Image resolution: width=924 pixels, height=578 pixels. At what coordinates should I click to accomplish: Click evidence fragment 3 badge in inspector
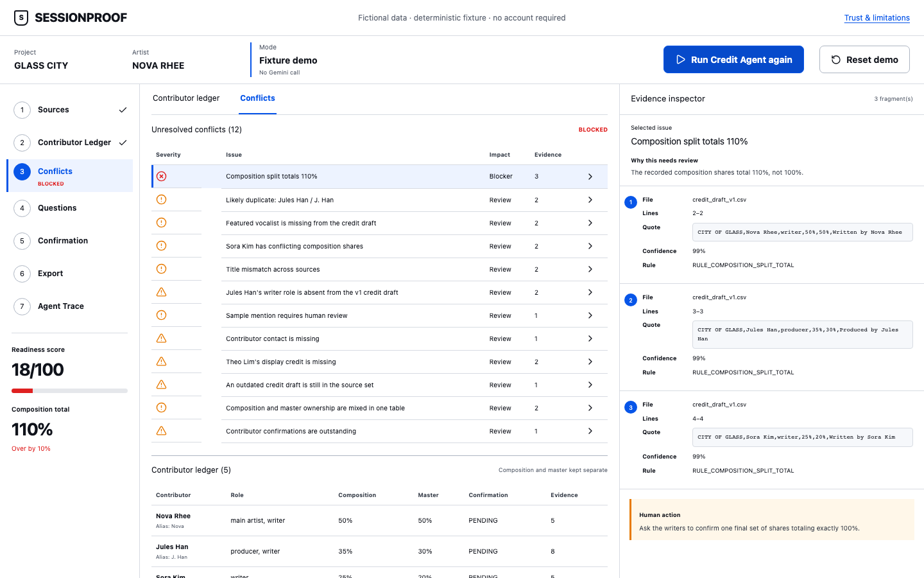(x=631, y=407)
